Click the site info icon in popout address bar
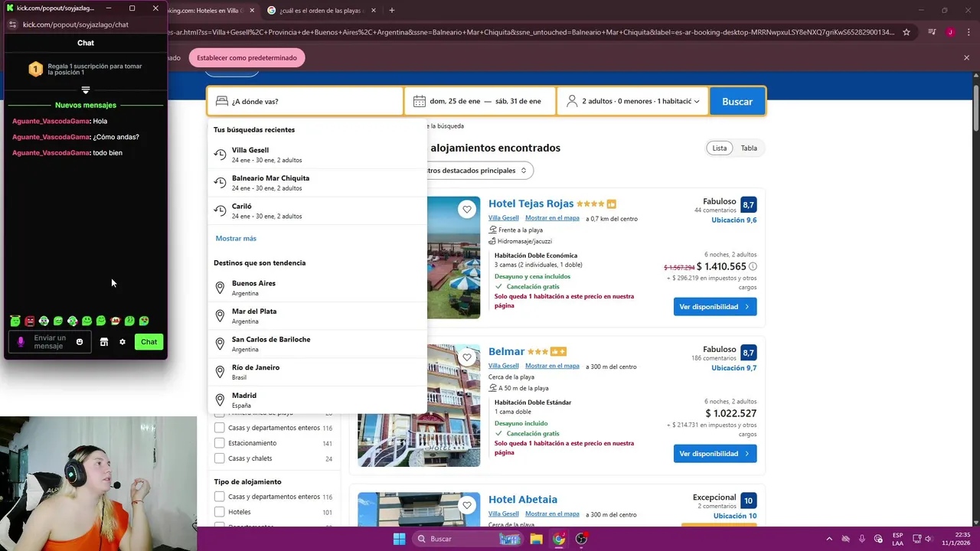 click(x=12, y=24)
